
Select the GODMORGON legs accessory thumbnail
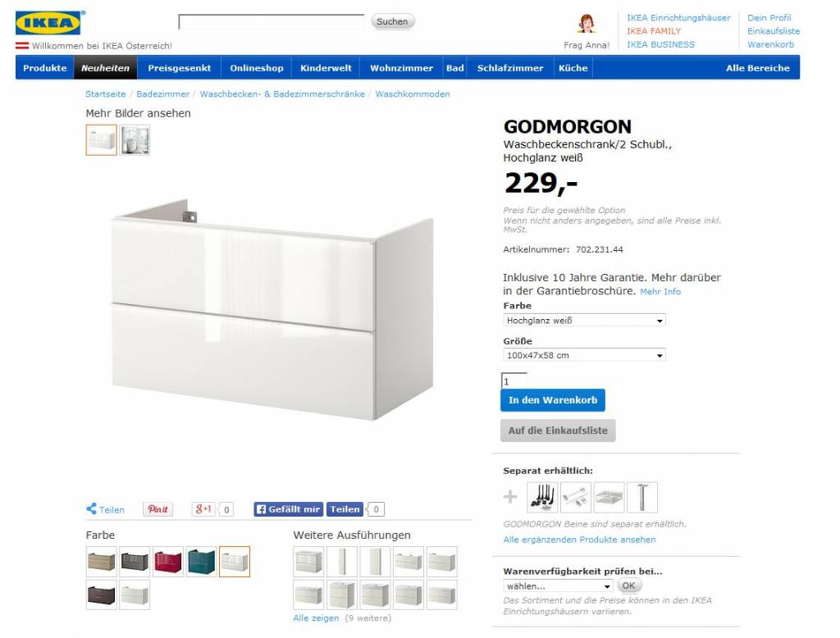tap(543, 497)
